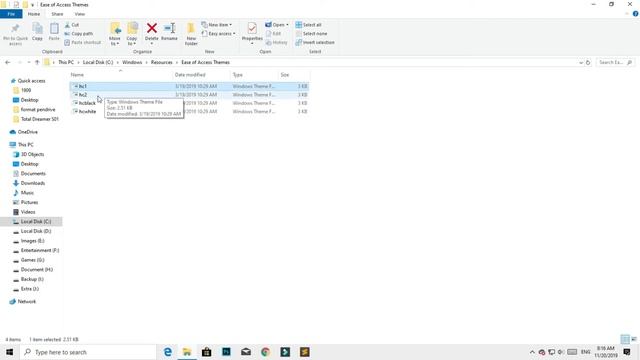Viewport: 640px width, 360px height.
Task: Open address bar history dropdown
Action: coord(581,62)
